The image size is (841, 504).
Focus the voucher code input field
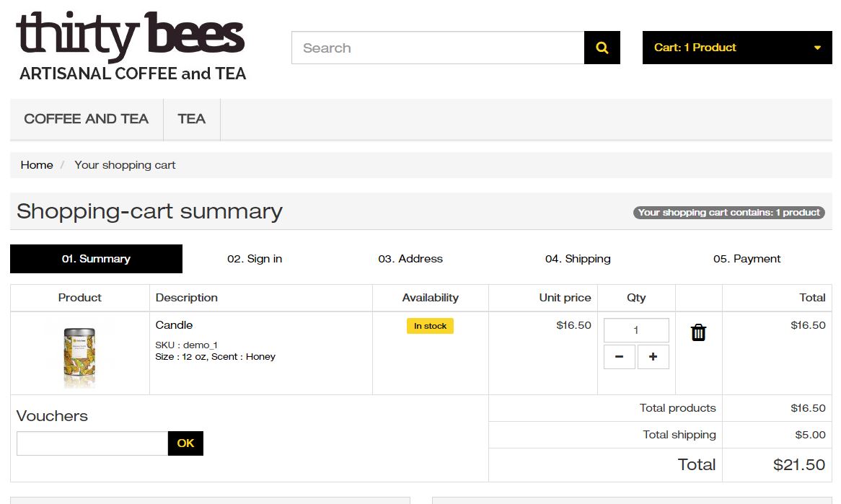[92, 443]
